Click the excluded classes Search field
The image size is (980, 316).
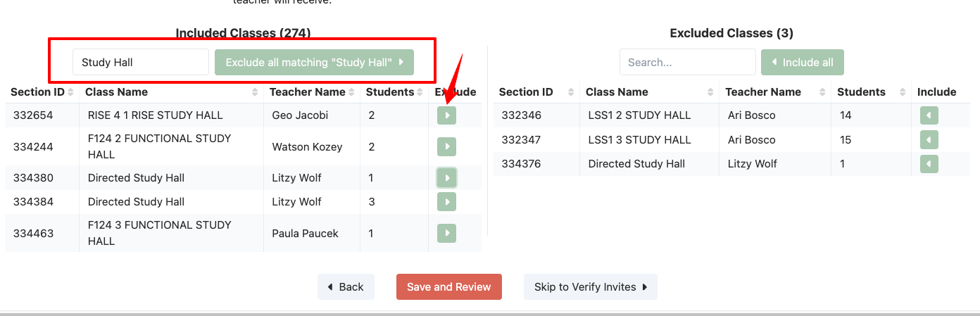[x=687, y=62]
